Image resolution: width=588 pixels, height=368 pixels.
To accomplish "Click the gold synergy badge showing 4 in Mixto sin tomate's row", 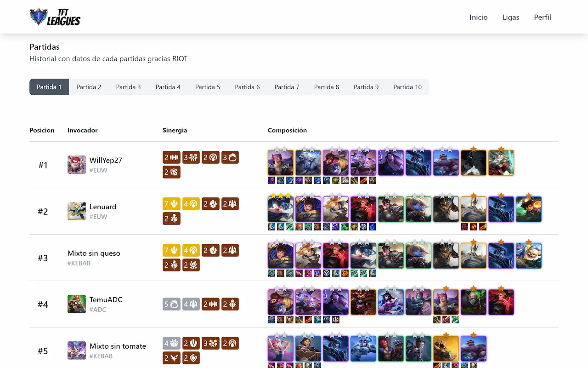I will 171,343.
